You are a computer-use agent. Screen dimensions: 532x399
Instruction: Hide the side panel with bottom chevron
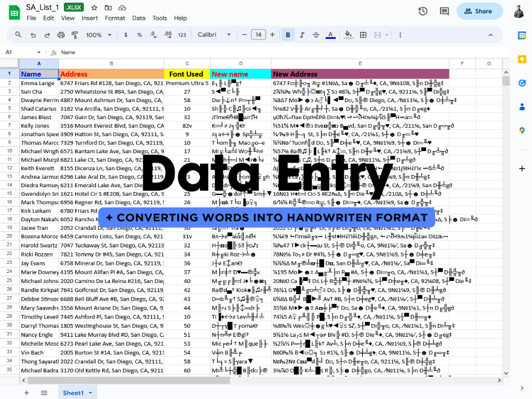[x=522, y=388]
